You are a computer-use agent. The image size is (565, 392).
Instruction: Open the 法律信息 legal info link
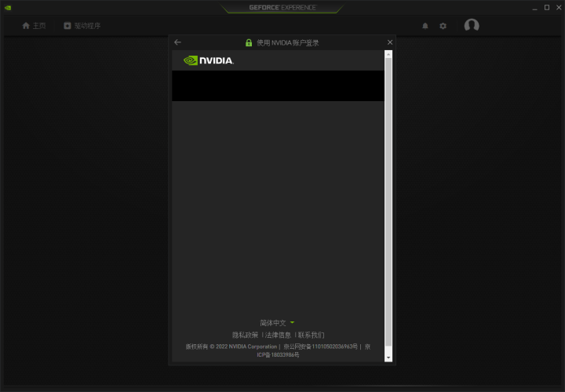point(278,335)
